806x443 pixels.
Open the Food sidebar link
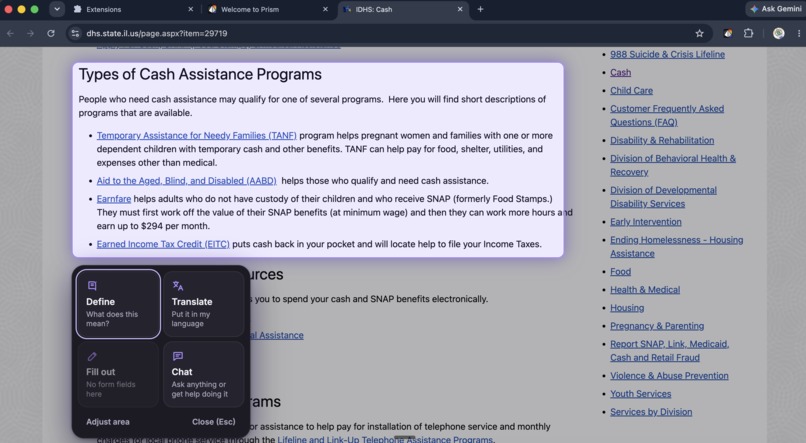[620, 272]
